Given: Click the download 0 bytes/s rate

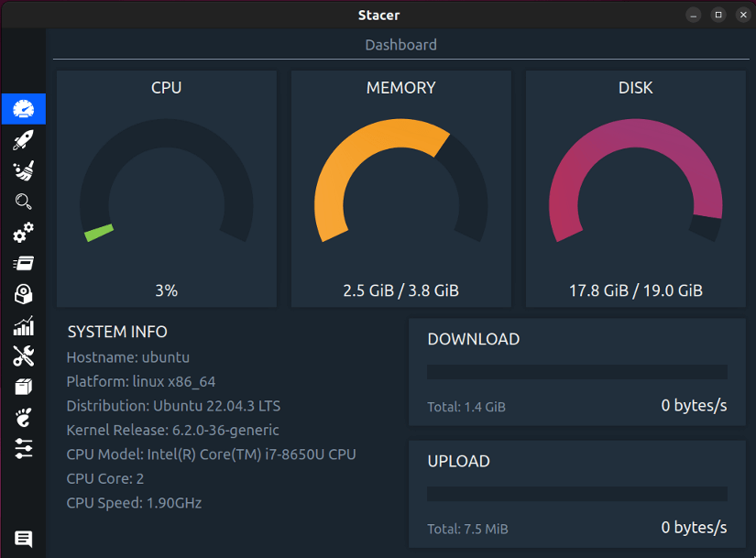Looking at the screenshot, I should tap(694, 406).
